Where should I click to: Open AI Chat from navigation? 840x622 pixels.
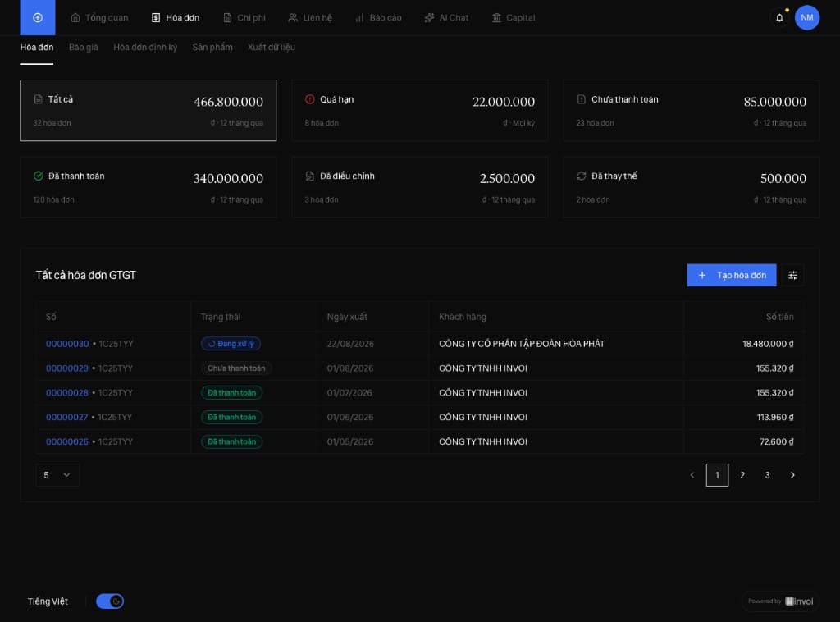(446, 18)
